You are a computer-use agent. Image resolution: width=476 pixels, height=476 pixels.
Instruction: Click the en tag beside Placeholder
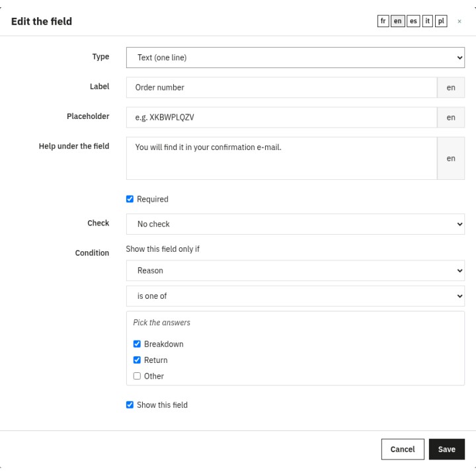coord(451,117)
